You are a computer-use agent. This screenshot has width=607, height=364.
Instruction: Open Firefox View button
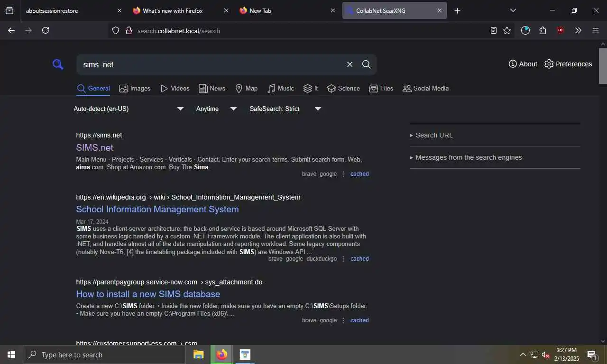pos(9,10)
